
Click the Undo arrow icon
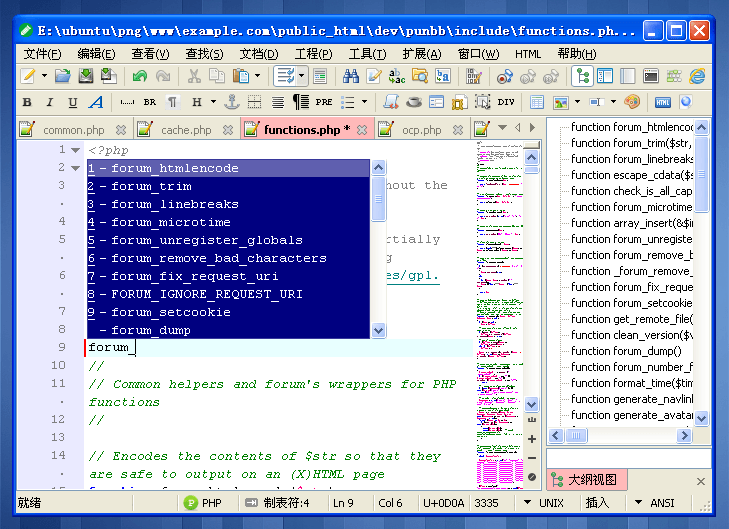[139, 76]
